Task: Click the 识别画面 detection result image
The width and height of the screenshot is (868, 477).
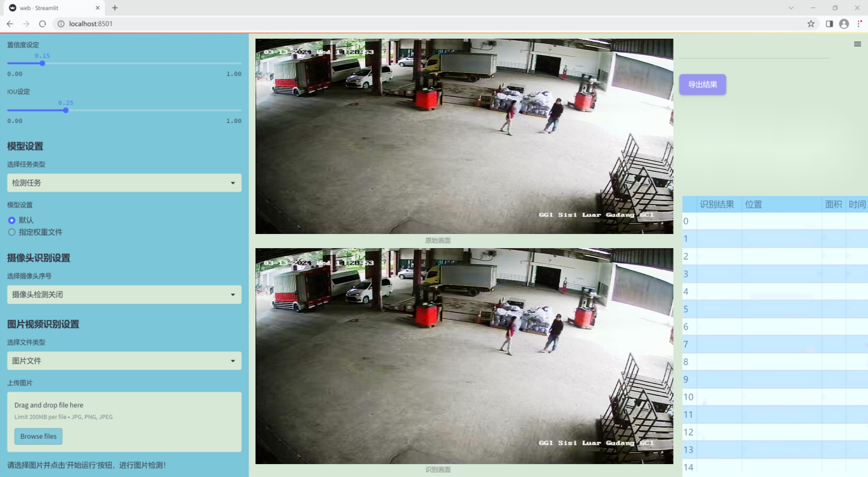Action: [x=464, y=356]
